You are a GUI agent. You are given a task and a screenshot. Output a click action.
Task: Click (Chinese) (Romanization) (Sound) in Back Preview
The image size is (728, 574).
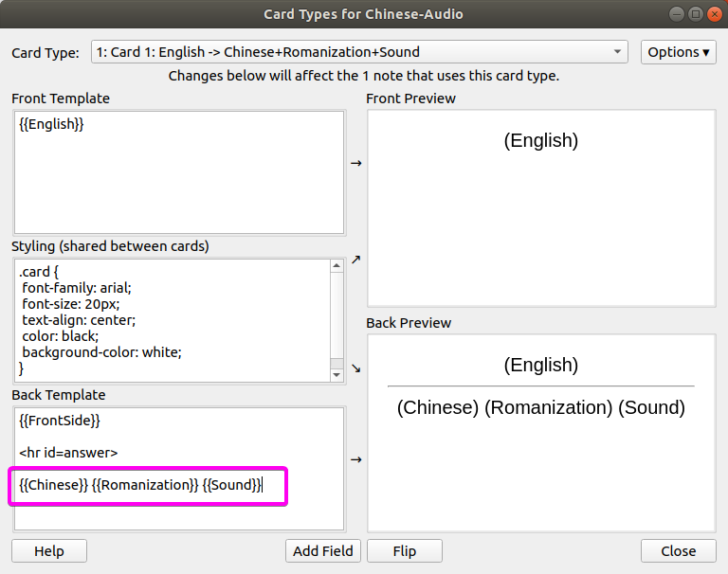point(541,407)
